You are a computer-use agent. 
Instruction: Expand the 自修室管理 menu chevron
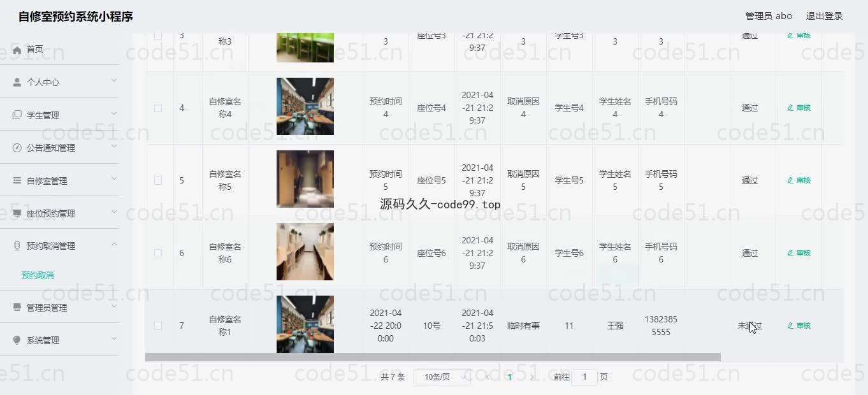pyautogui.click(x=114, y=179)
